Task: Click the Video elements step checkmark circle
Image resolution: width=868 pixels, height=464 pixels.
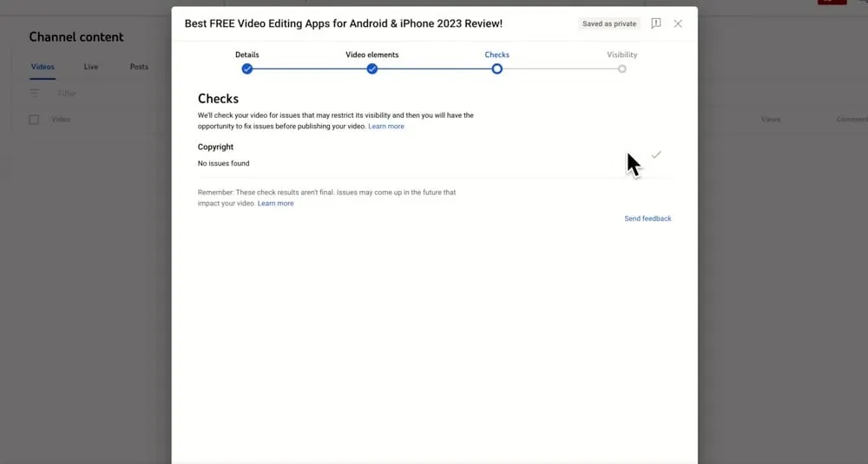Action: click(x=372, y=69)
